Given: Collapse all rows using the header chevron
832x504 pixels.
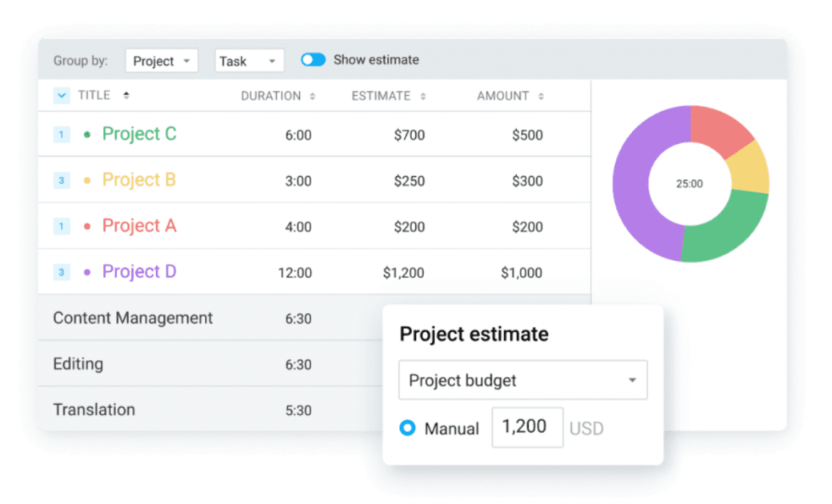Looking at the screenshot, I should click(x=62, y=96).
